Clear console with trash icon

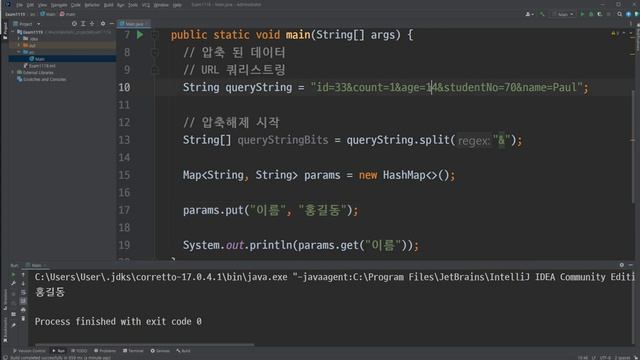[23, 318]
